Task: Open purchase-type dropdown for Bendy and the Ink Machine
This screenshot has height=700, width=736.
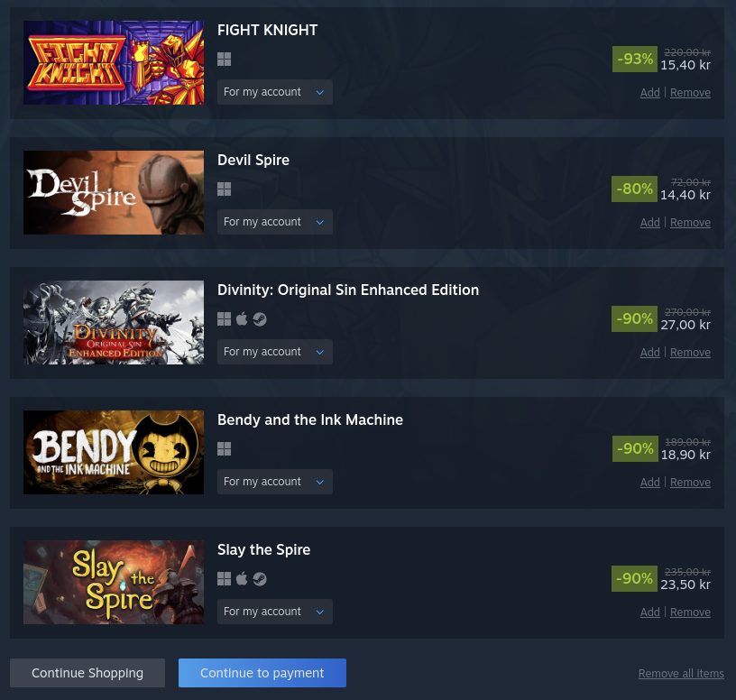Action: (x=274, y=482)
